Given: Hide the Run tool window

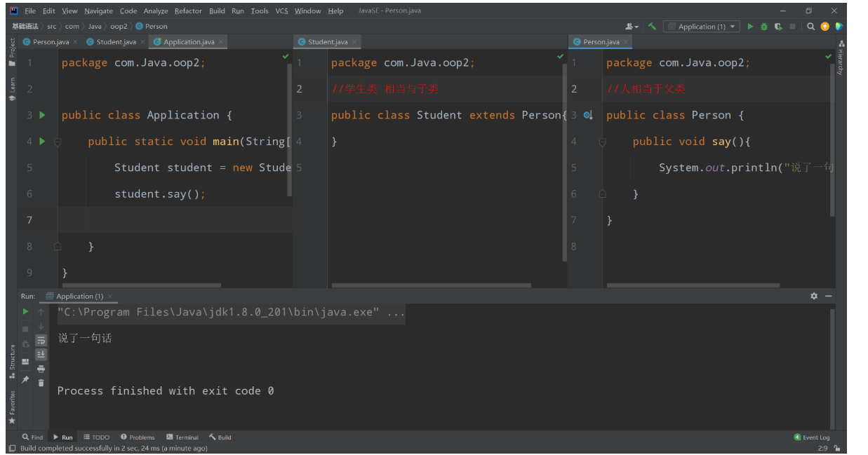Looking at the screenshot, I should pos(829,296).
